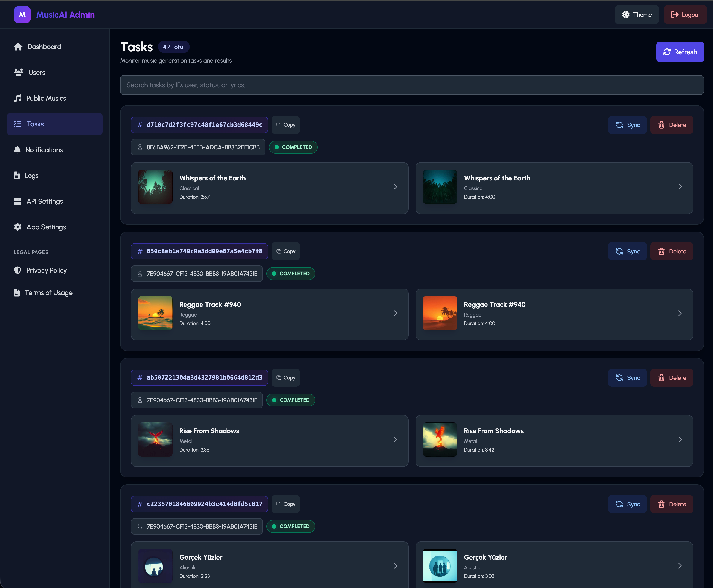
Task: Expand Gerçek Yüzler 3:03 chevron
Action: [x=680, y=566]
